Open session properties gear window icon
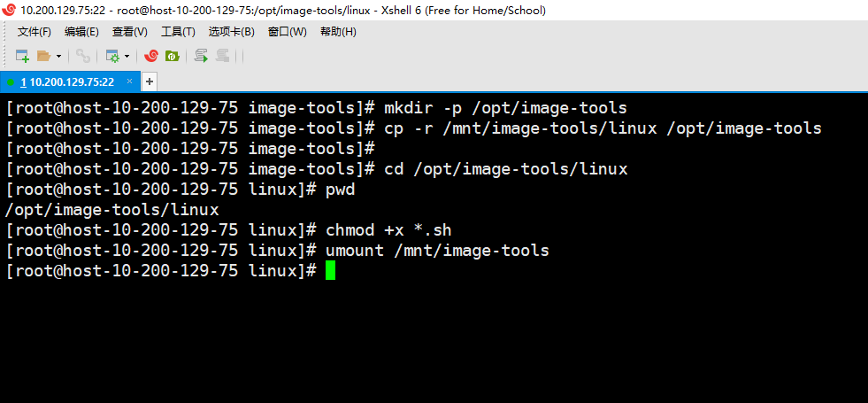 point(112,56)
